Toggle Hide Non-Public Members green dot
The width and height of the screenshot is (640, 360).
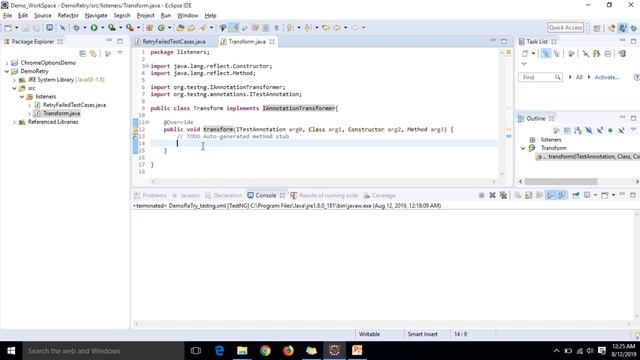point(610,130)
